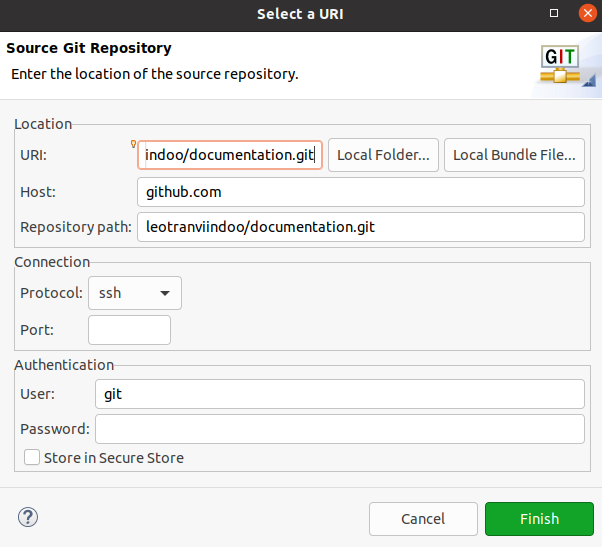The image size is (602, 547).
Task: Click the Enter the location description text
Action: [154, 74]
